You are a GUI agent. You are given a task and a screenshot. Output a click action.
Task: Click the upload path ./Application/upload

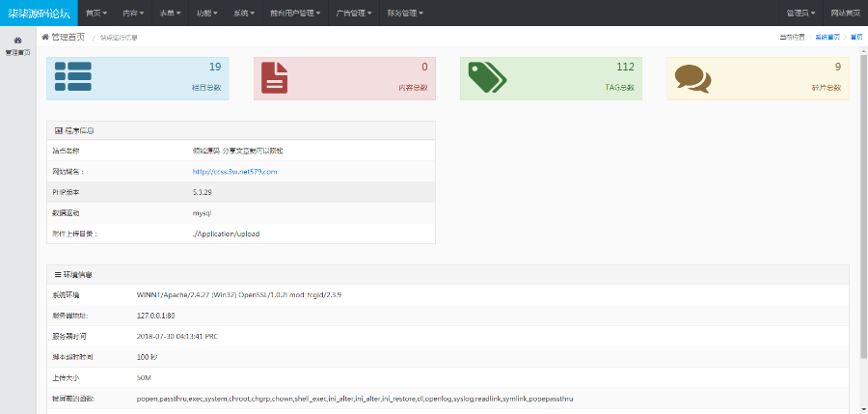[x=226, y=234]
